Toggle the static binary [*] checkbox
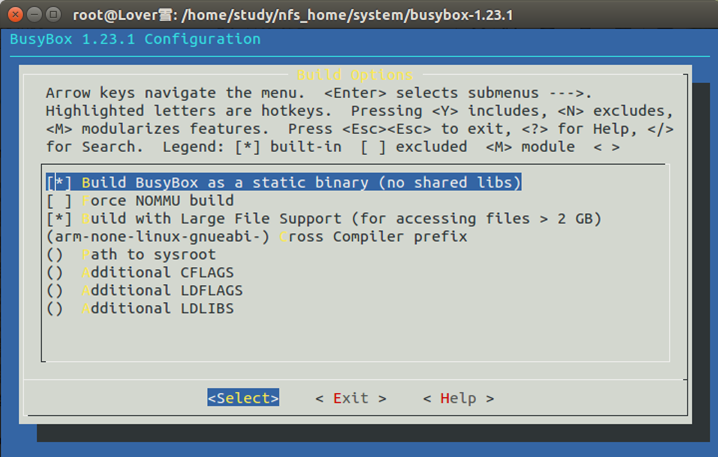Screen dimensions: 718x457 coord(58,183)
